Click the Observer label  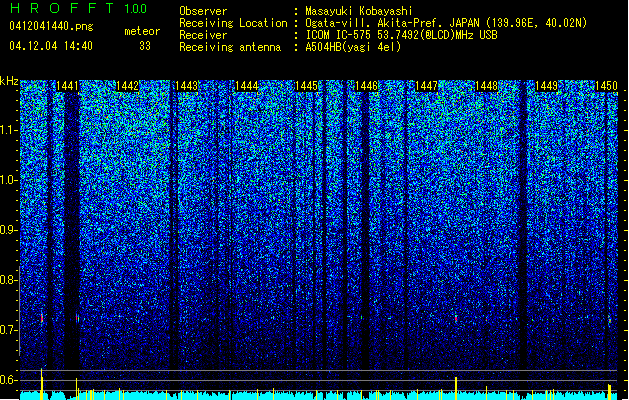pyautogui.click(x=203, y=11)
